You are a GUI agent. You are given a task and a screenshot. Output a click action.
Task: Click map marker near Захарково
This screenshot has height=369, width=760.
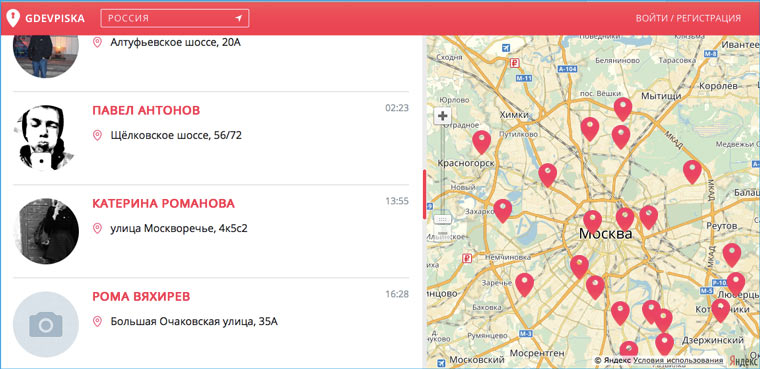tap(503, 210)
